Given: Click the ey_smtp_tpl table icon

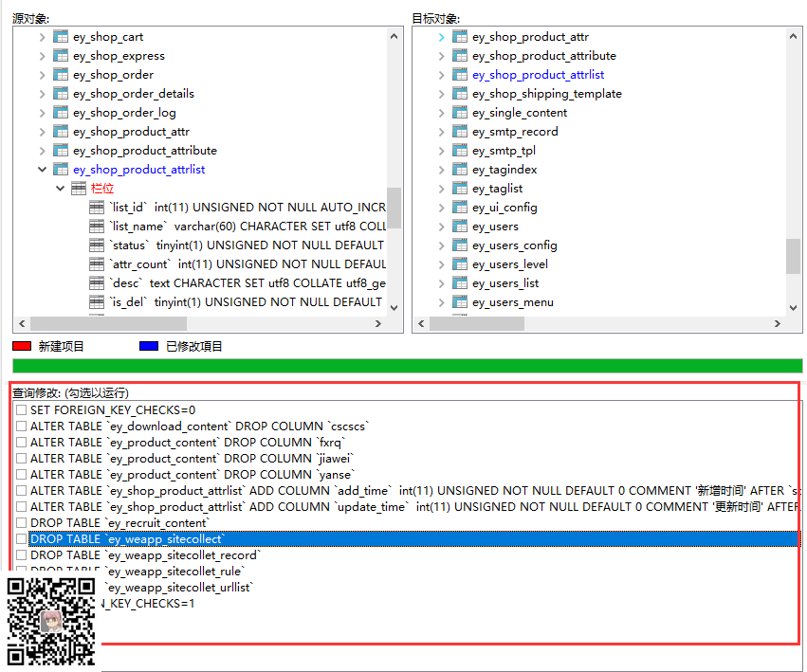Looking at the screenshot, I should [x=460, y=151].
